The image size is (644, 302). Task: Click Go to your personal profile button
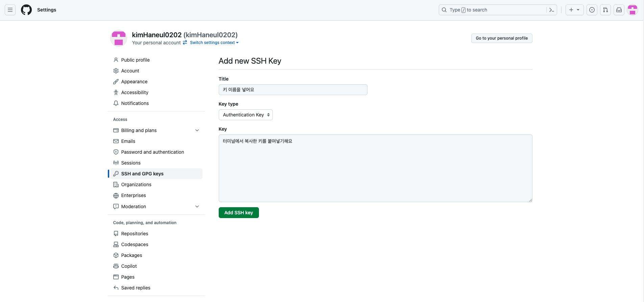click(x=502, y=38)
